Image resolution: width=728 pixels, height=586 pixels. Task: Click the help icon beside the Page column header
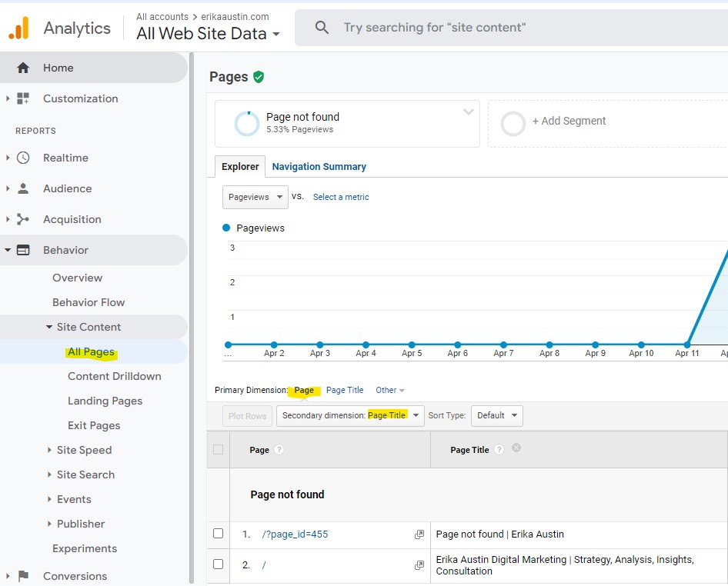click(279, 450)
